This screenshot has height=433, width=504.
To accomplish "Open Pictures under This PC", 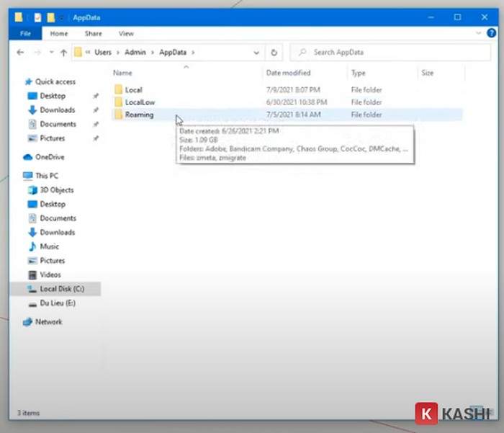I will click(53, 261).
